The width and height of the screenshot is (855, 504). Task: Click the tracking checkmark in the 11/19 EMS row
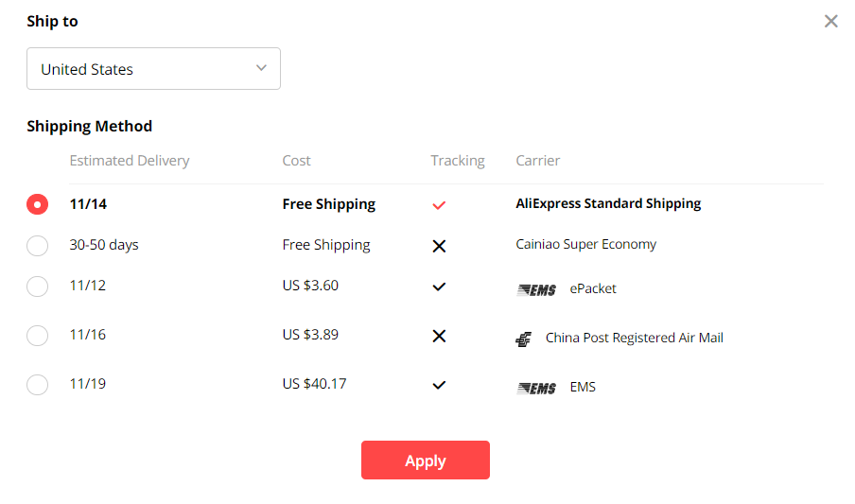click(x=439, y=385)
